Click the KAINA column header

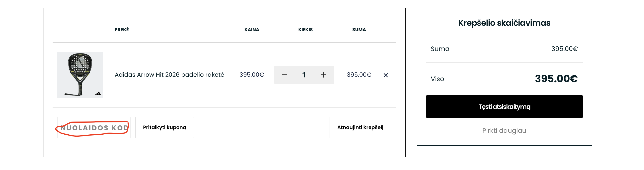click(x=251, y=30)
